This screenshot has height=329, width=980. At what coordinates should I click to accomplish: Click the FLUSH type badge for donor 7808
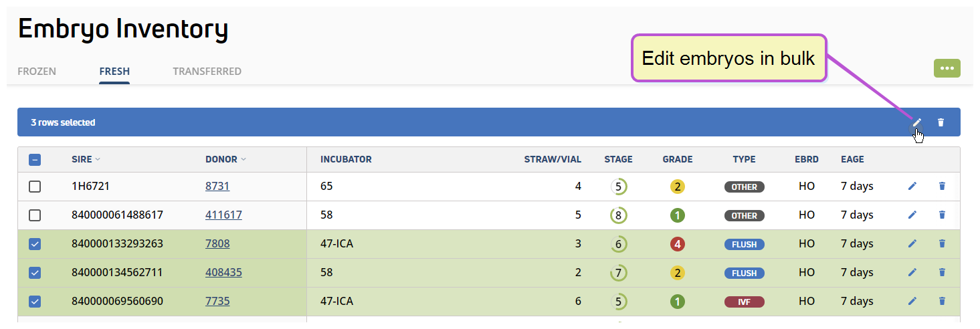745,245
